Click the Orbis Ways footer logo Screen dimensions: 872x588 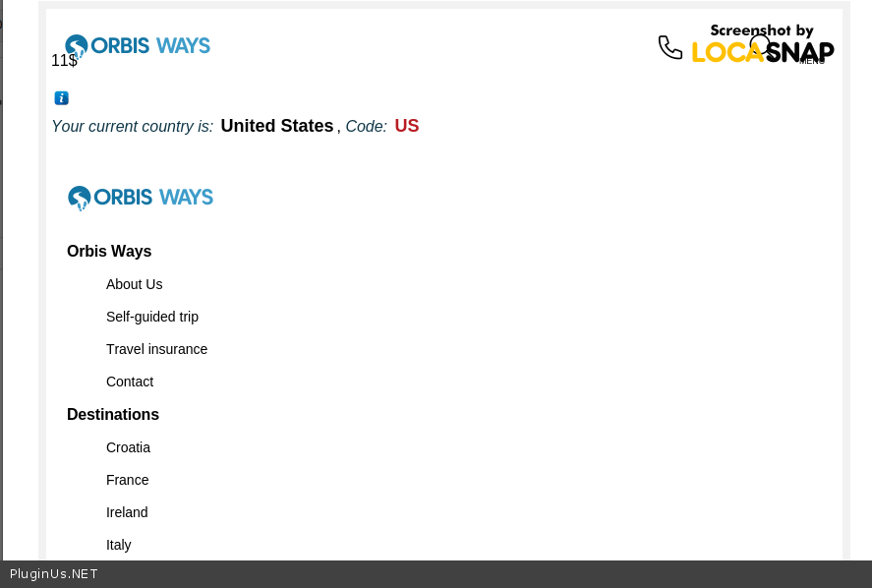tap(141, 198)
